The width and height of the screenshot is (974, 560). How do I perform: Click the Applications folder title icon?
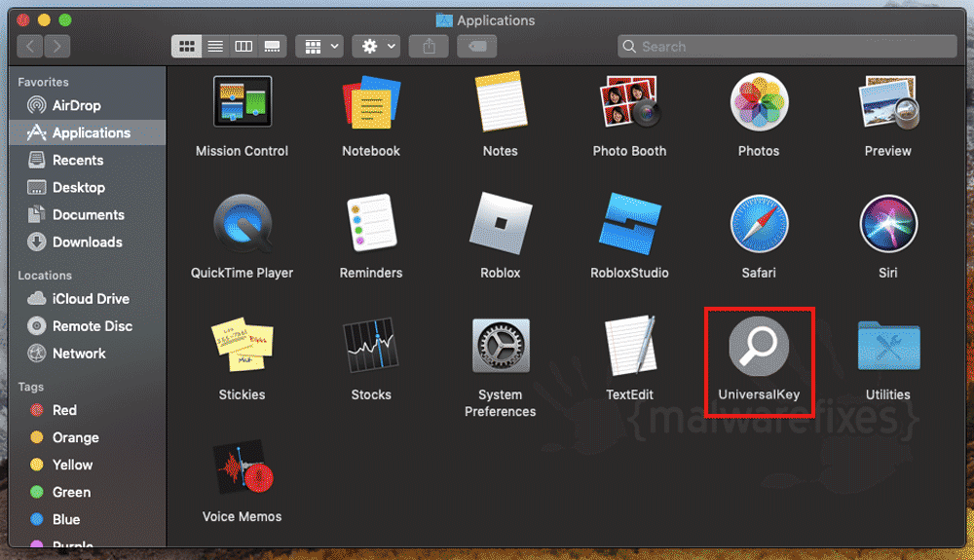[x=444, y=20]
